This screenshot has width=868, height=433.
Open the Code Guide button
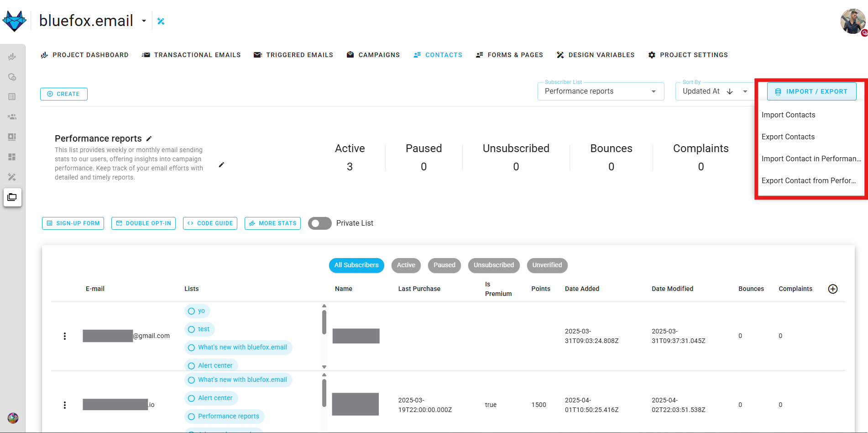click(210, 223)
